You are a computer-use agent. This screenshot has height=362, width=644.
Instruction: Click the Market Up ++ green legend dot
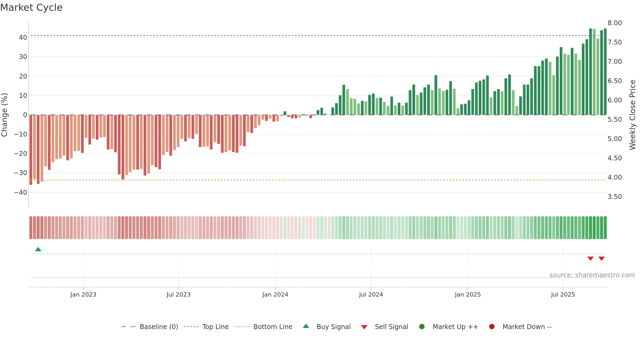422,327
